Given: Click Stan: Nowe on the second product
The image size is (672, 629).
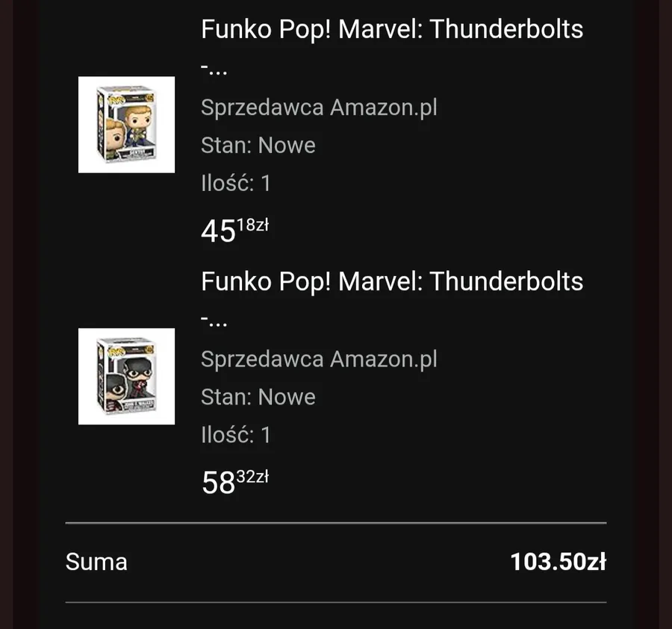Looking at the screenshot, I should [258, 396].
